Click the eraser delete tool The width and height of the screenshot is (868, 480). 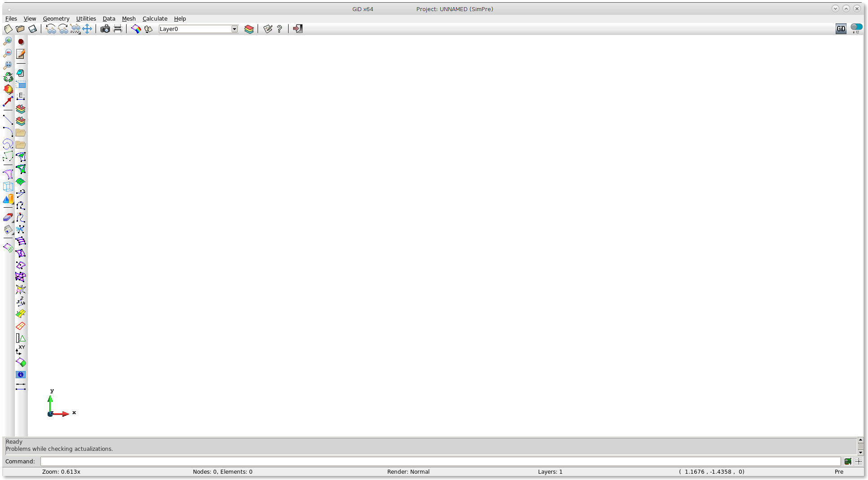(x=8, y=218)
